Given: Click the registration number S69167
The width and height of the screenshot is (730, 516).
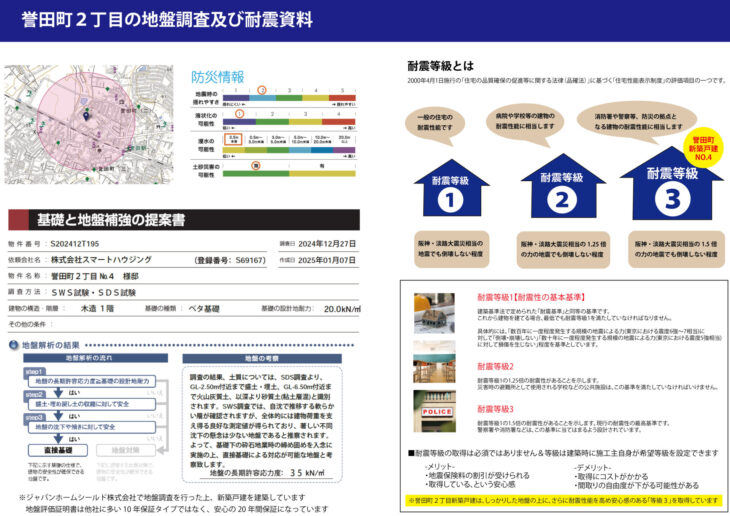Looking at the screenshot, I should [x=250, y=260].
